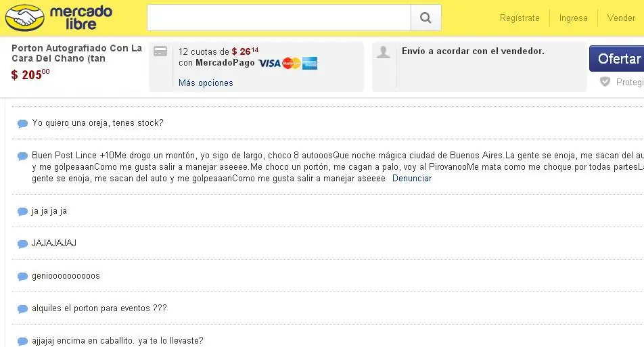Click the comment 'Yo quiero una oreja, tenes stock?'

(x=97, y=123)
